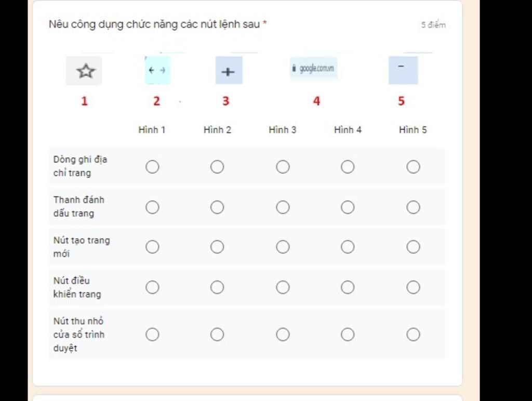Click the back/forward arrows icon image
532x401 pixels.
click(x=157, y=70)
